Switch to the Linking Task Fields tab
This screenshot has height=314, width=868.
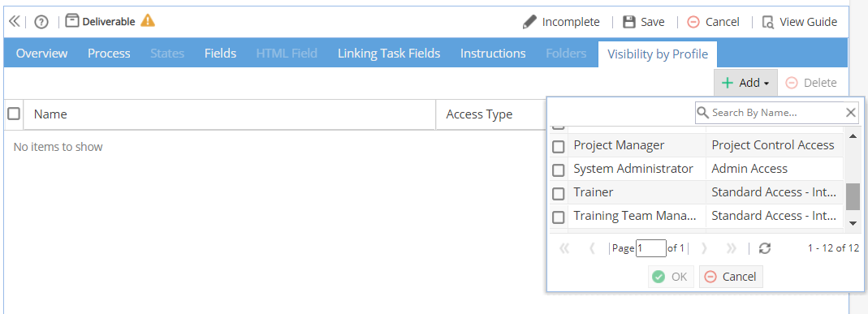point(389,54)
